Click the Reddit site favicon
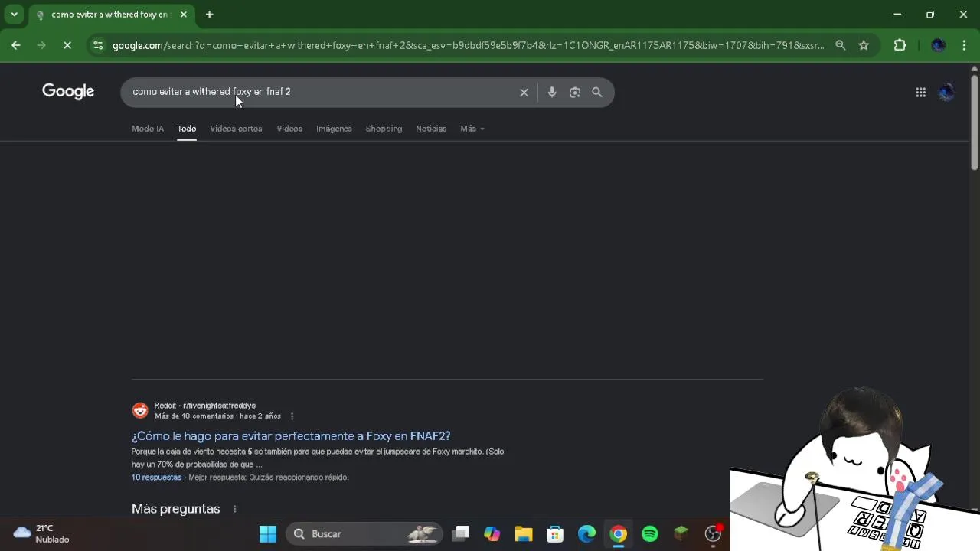Viewport: 980px width, 551px height. pos(140,411)
